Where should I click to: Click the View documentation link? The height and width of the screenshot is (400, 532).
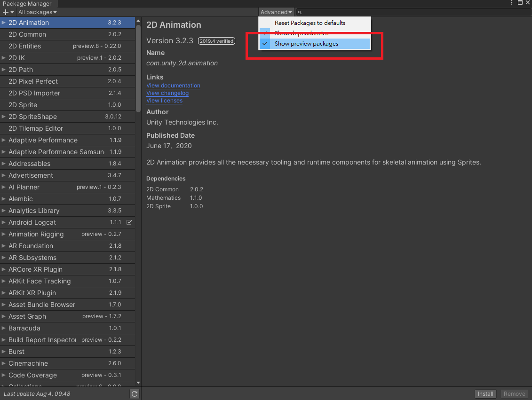pos(173,86)
